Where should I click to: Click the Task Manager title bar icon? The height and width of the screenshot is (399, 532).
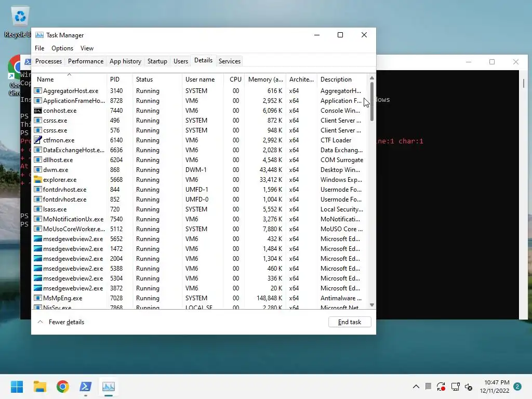(x=39, y=35)
